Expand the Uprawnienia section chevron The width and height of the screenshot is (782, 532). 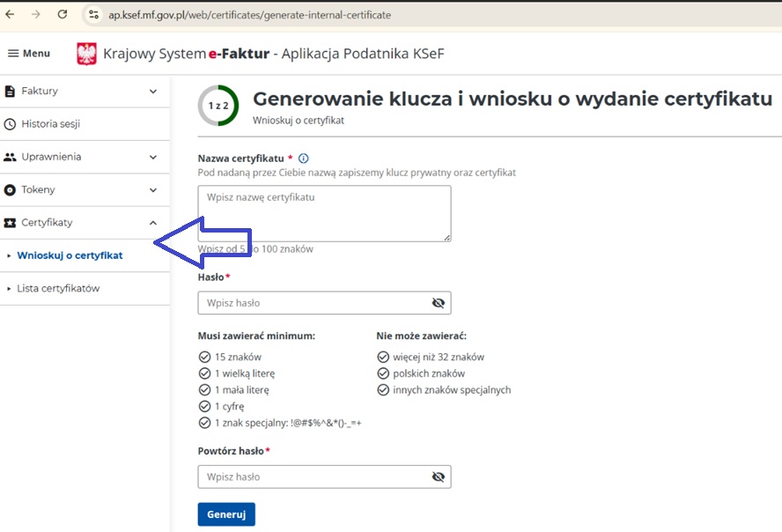coord(153,158)
